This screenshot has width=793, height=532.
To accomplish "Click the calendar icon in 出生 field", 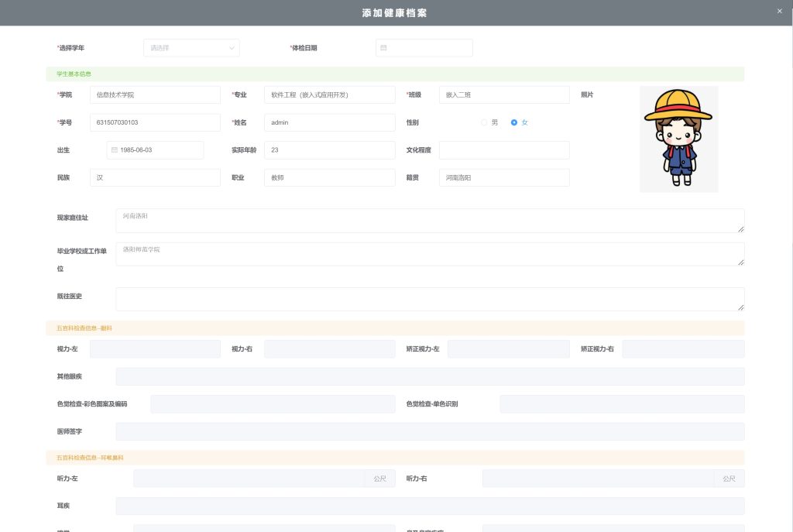I will (115, 150).
